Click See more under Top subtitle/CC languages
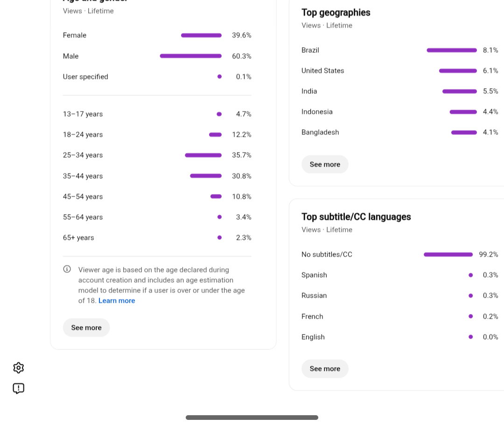Viewport: 504px width, 432px height. click(325, 369)
